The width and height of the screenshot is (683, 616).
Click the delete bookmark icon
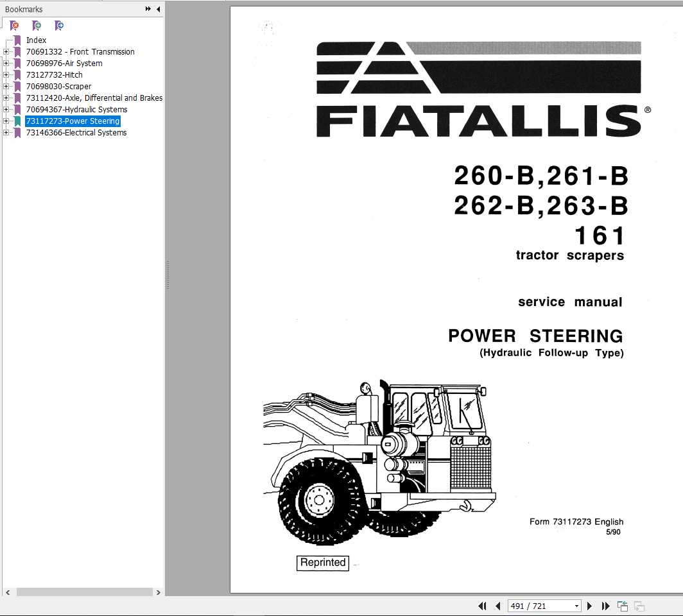click(14, 26)
